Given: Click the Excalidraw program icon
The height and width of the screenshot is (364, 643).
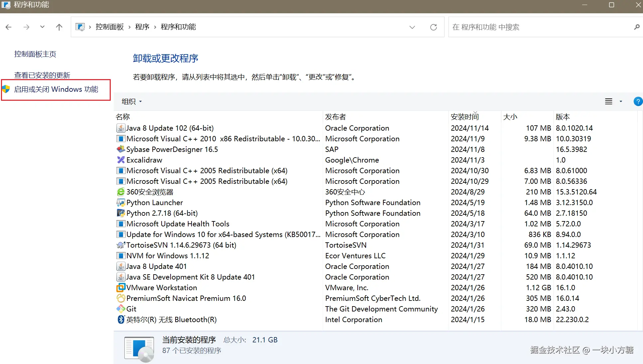Looking at the screenshot, I should pos(121,160).
